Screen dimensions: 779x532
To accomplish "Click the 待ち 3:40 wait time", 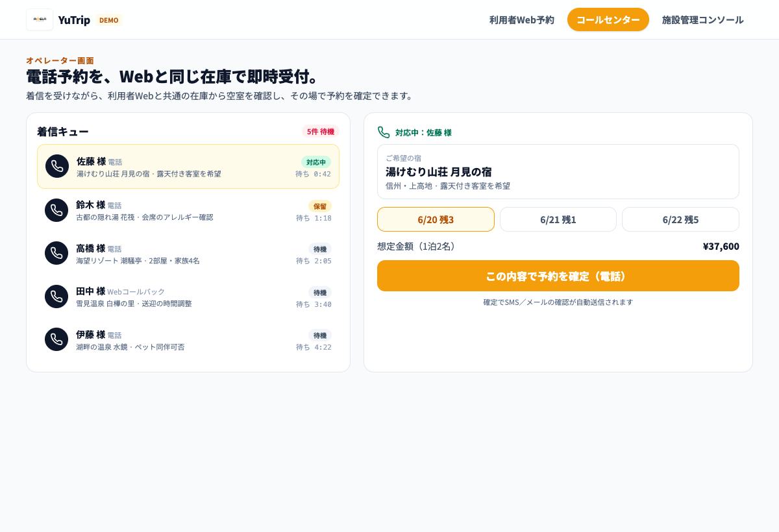I will 314,304.
